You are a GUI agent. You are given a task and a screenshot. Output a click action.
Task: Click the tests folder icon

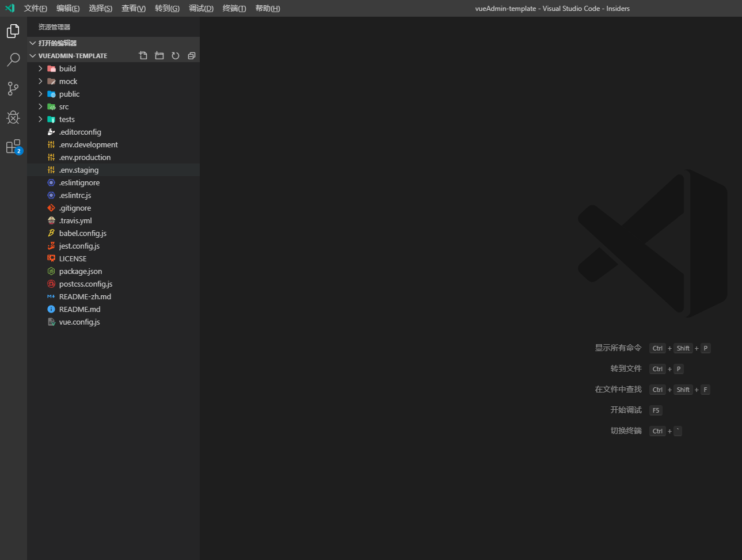tap(51, 119)
